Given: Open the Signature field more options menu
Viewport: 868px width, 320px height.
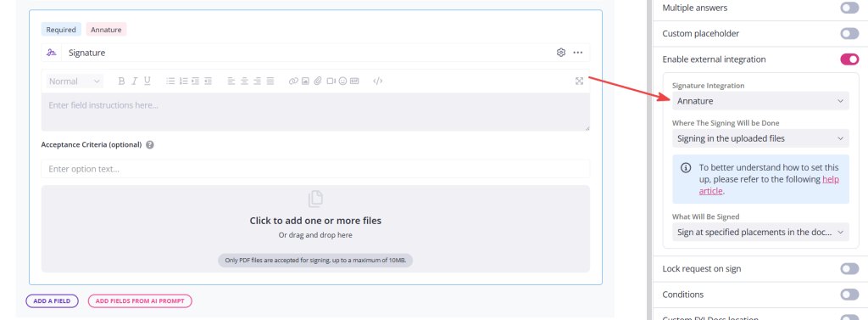Looking at the screenshot, I should point(578,53).
